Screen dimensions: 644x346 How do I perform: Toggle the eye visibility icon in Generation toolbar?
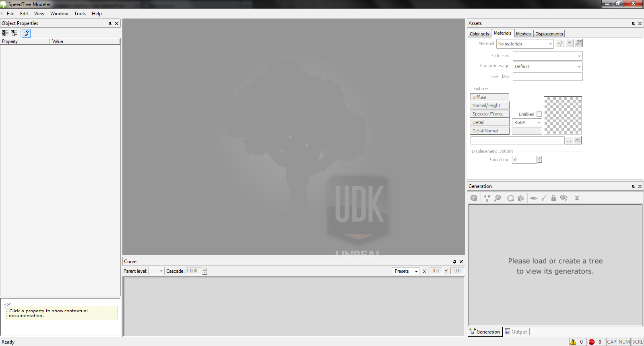coord(534,198)
